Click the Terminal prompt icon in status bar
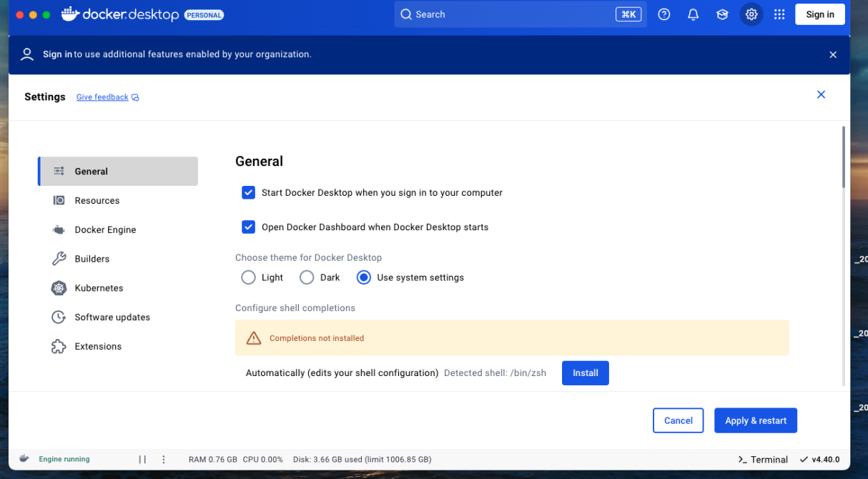868x479 pixels. pyautogui.click(x=742, y=460)
